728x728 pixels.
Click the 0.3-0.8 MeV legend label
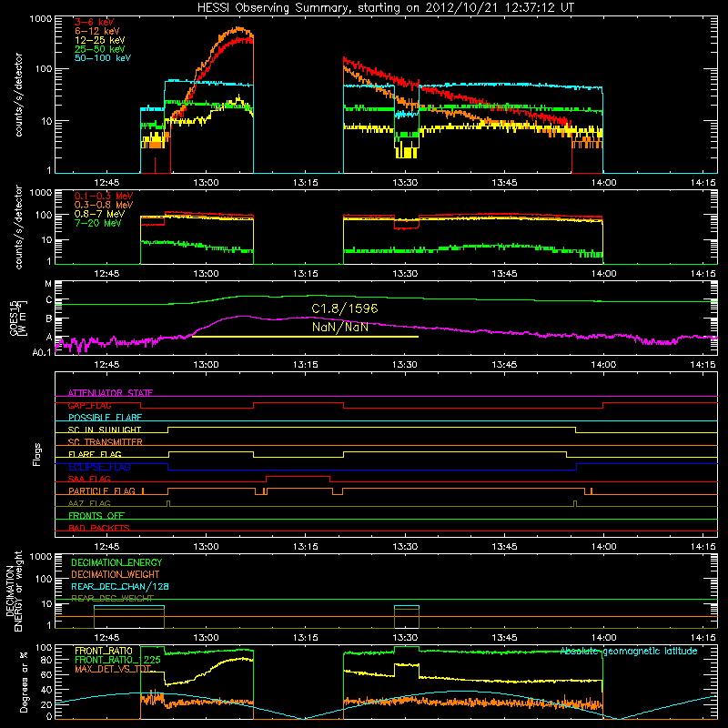104,205
